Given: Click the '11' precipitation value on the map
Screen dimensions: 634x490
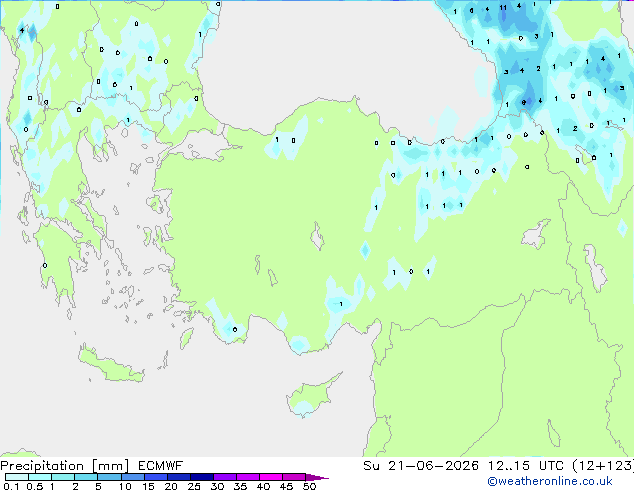Looking at the screenshot, I should pos(503,8).
